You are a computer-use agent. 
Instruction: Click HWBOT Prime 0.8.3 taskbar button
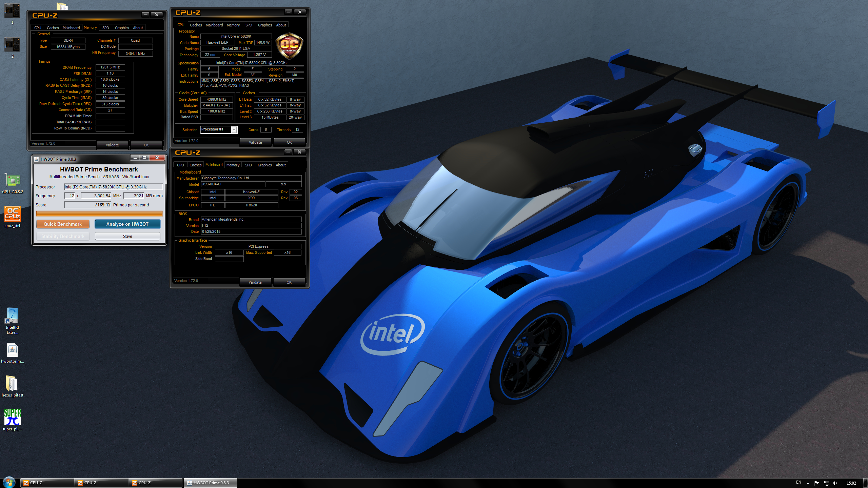pos(210,483)
